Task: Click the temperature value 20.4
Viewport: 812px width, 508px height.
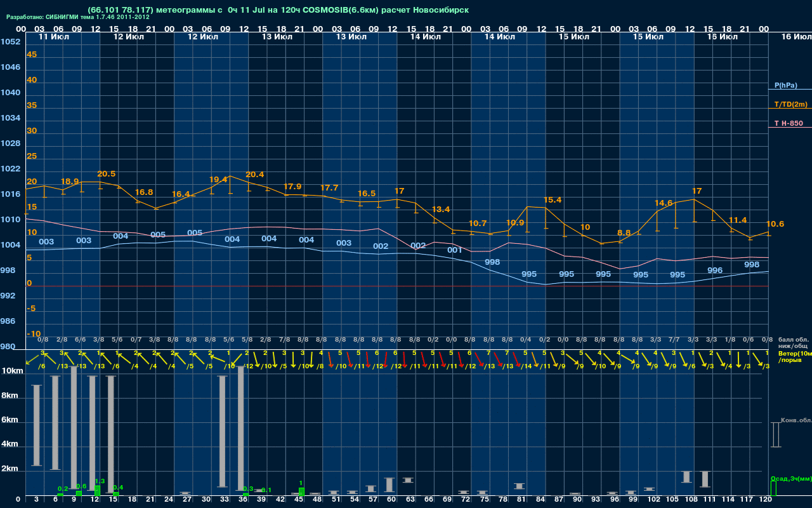Action: [x=255, y=175]
